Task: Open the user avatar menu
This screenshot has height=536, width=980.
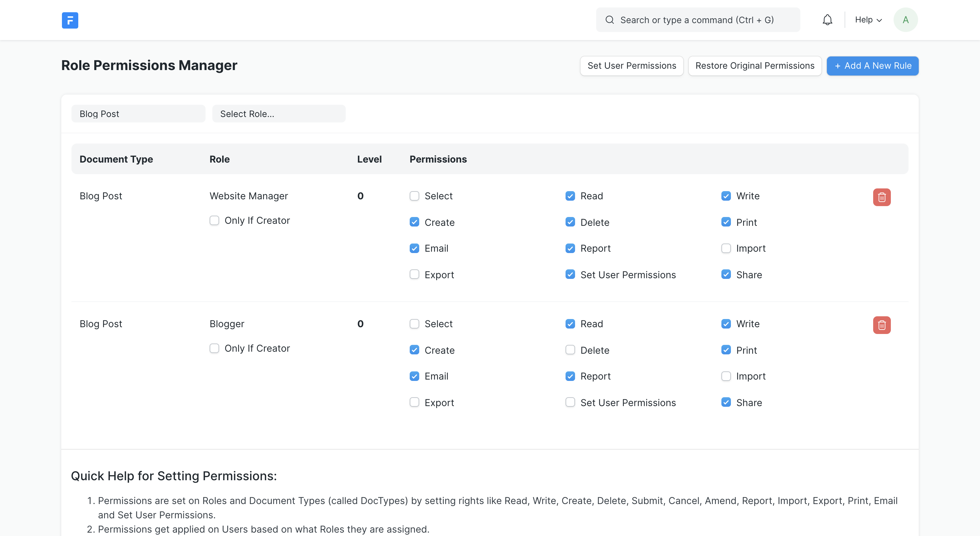Action: click(x=905, y=19)
